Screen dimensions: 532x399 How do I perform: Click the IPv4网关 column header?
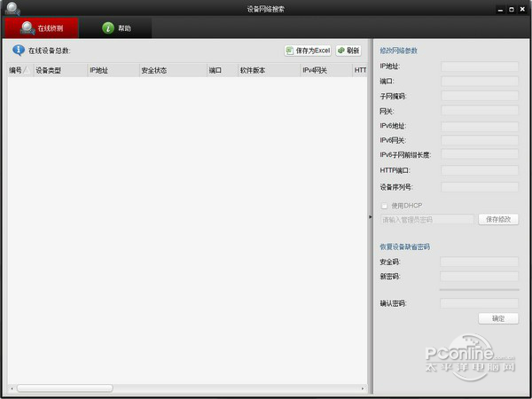326,70
